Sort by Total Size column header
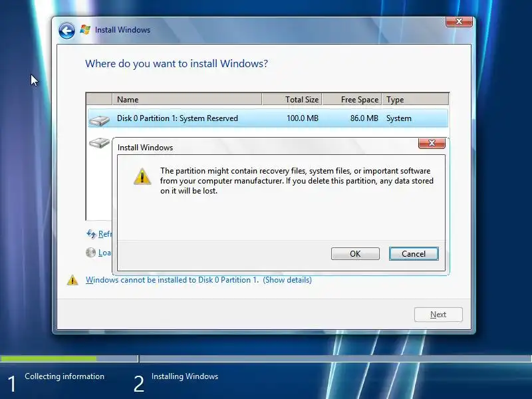Screen dimensions: 532x399 pos(292,99)
